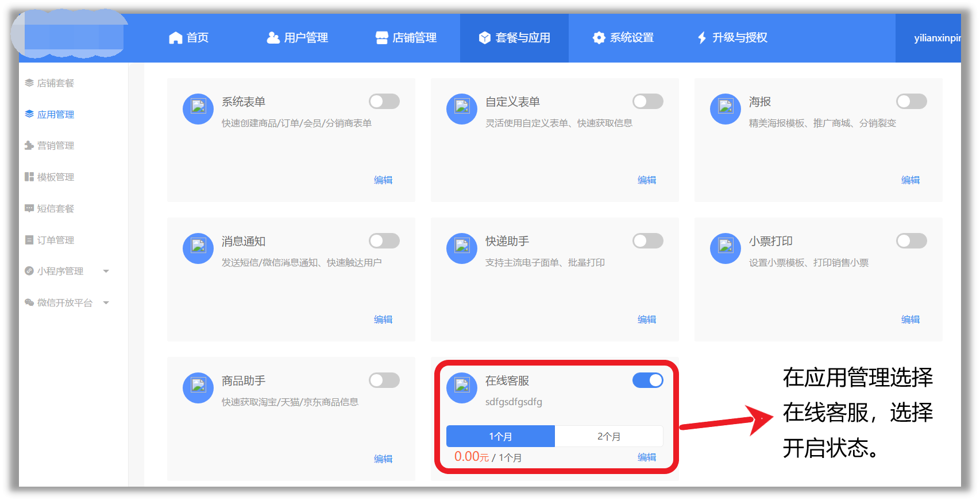The height and width of the screenshot is (501, 980).
Task: Disable the 在线客服 switch
Action: [648, 380]
